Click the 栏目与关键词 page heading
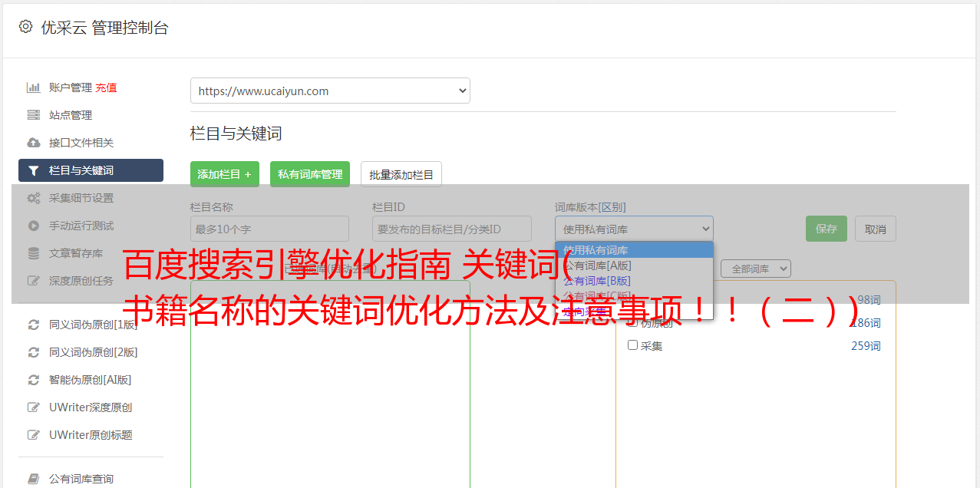Viewport: 980px width, 488px height. [236, 134]
